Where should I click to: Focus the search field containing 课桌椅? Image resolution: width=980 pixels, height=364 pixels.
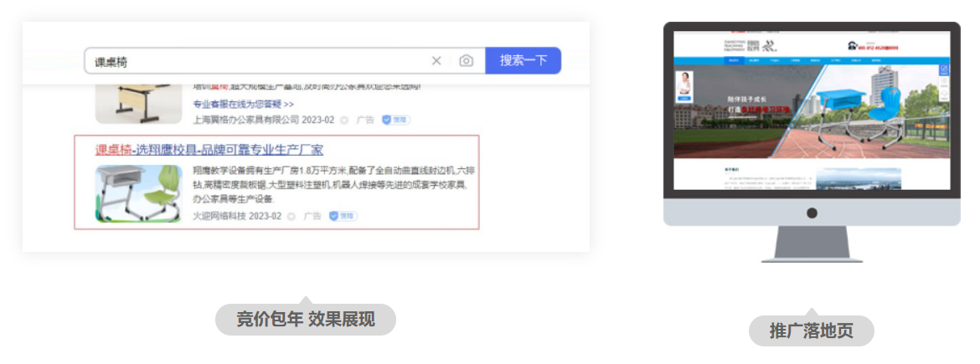(x=251, y=61)
